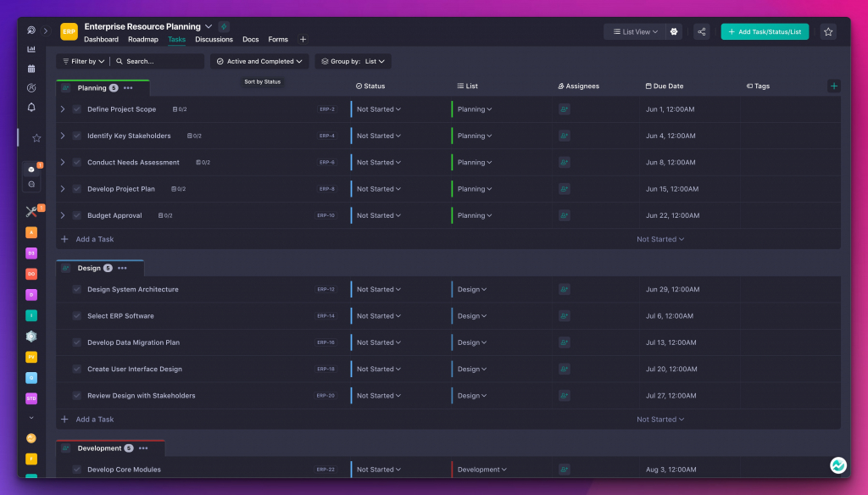Open Design list more options dots
This screenshot has width=868, height=495.
[122, 268]
